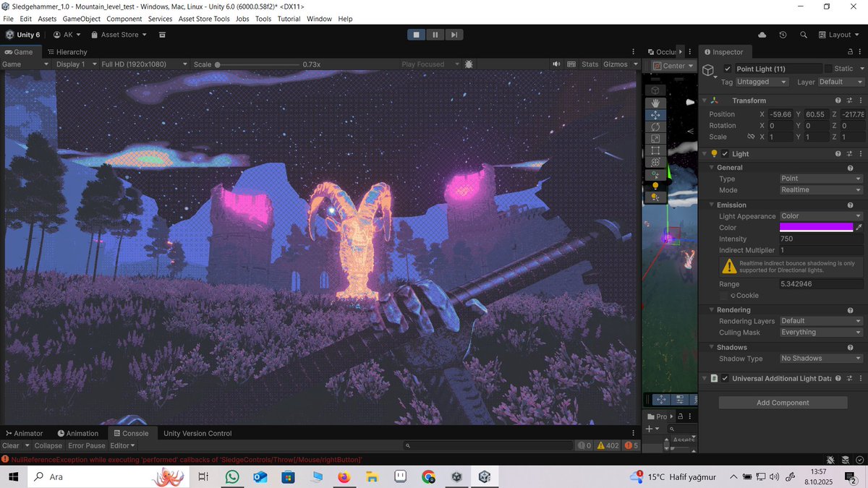Open undo history clock icon
Screen dimensions: 868x488
coord(783,35)
